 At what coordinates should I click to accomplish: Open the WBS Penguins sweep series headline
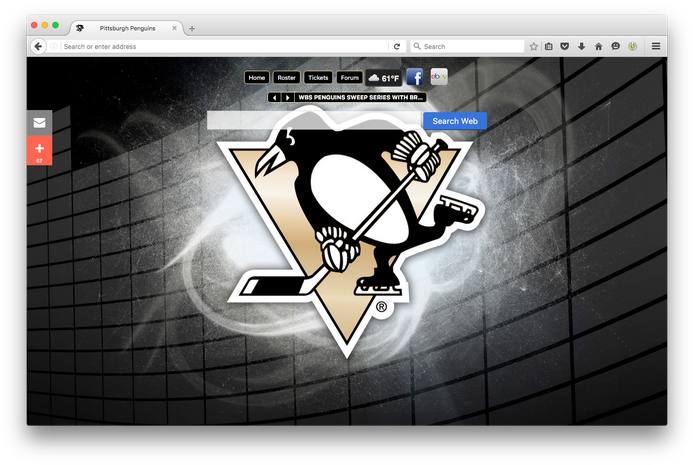[360, 97]
